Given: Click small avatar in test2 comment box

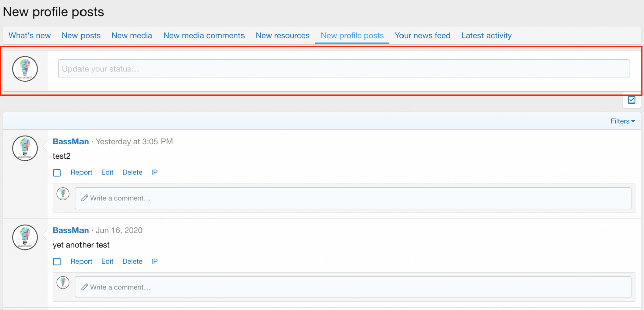Looking at the screenshot, I should coord(63,194).
